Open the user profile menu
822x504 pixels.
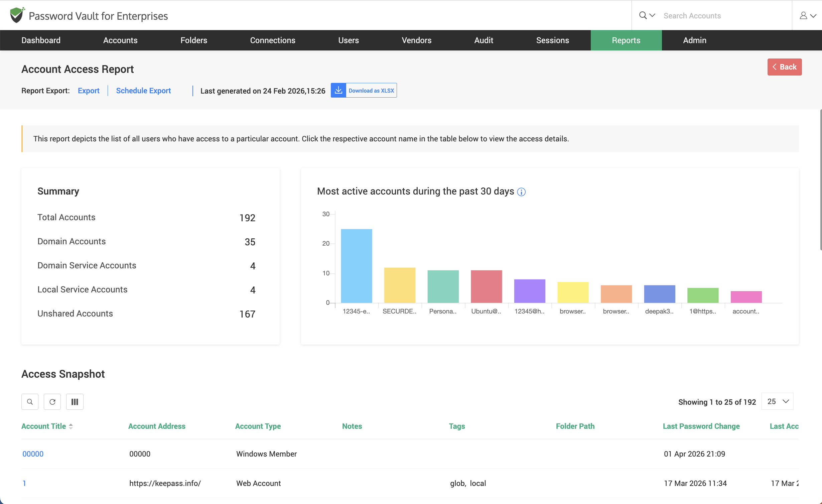click(x=808, y=15)
